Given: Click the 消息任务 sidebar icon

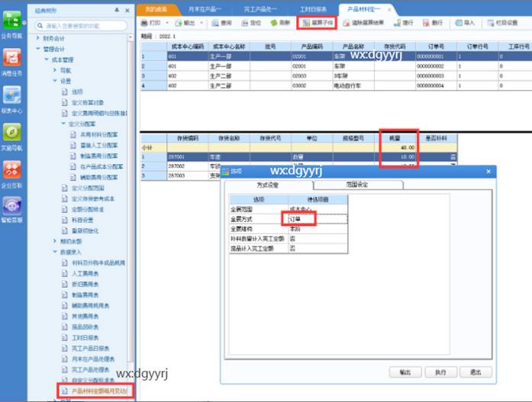Looking at the screenshot, I should click(12, 60).
